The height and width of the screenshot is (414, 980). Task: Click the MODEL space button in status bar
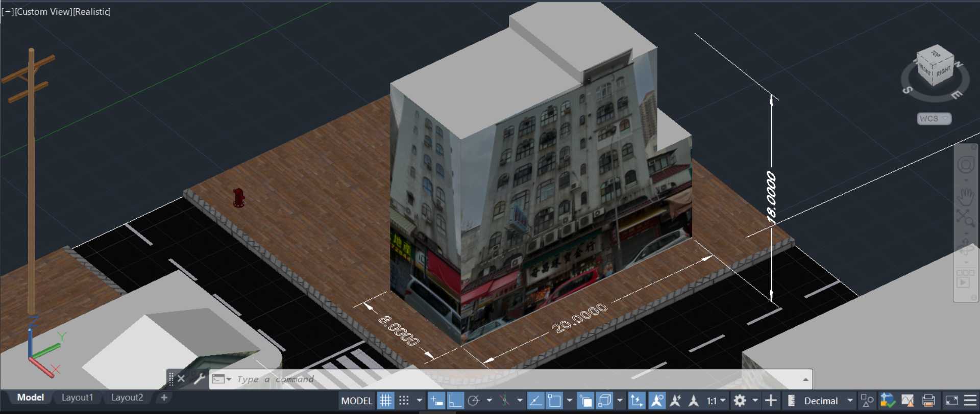pos(356,401)
